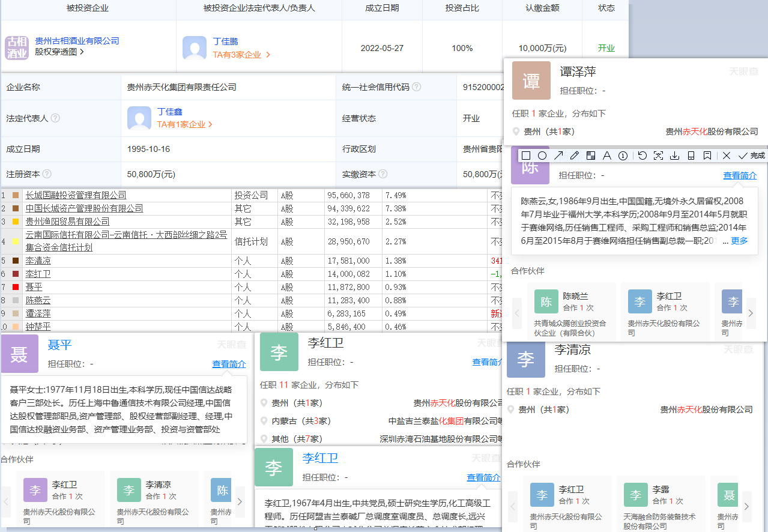This screenshot has width=768, height=532.
Task: Open shareholder 李清凉 in table
Action: click(38, 261)
